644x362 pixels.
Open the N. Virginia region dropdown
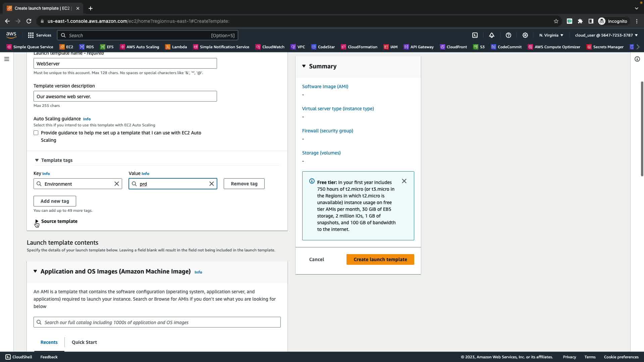(551, 35)
